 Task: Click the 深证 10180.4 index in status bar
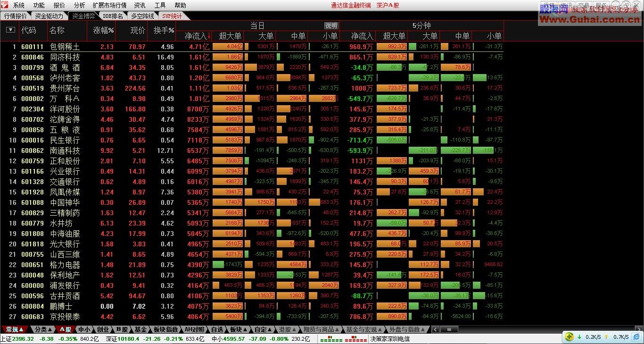123,339
